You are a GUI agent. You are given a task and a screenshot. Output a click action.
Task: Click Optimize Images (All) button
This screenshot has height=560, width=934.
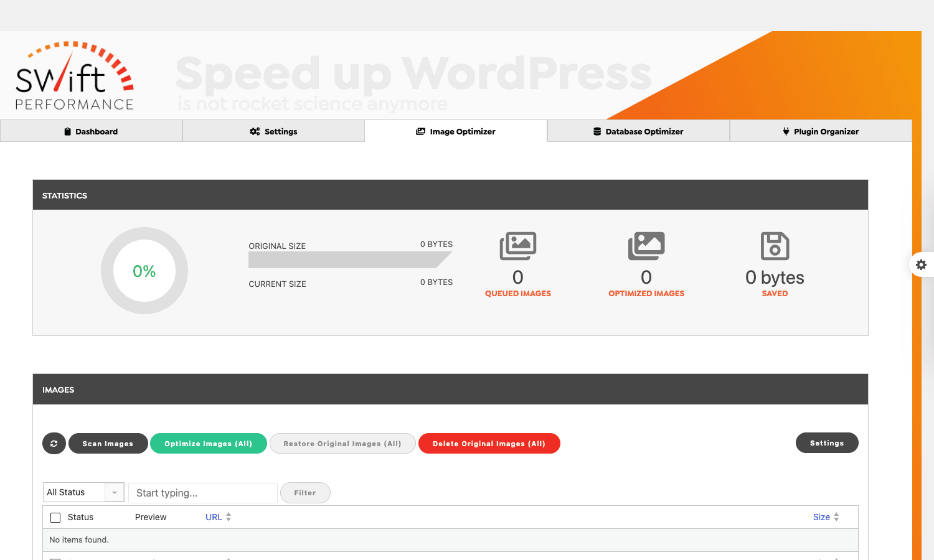pos(209,444)
